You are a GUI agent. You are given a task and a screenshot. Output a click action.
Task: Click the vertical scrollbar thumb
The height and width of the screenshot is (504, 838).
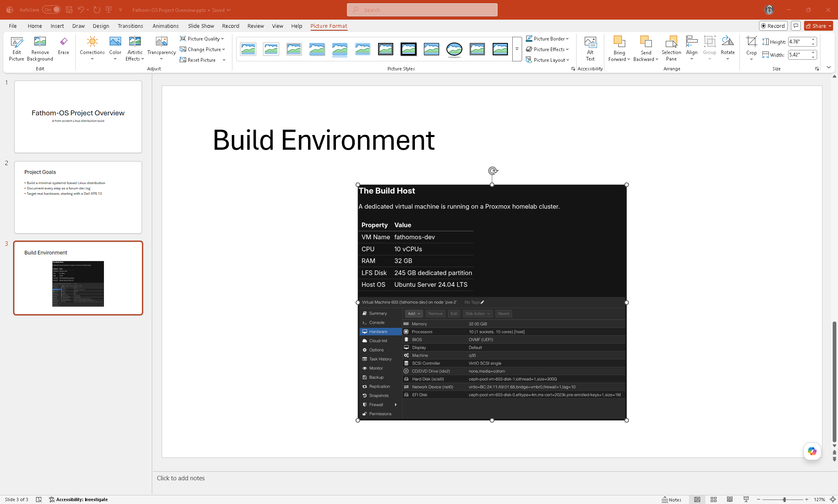[x=834, y=382]
